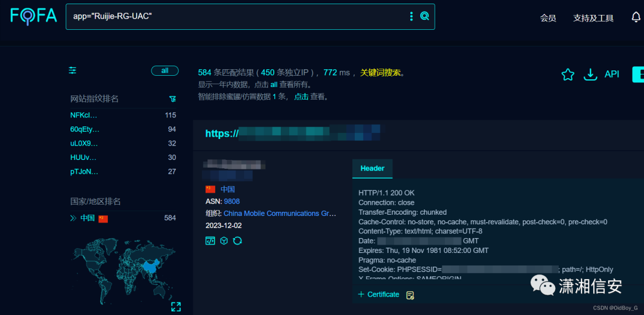Open 支持及工具 menu

pyautogui.click(x=593, y=18)
